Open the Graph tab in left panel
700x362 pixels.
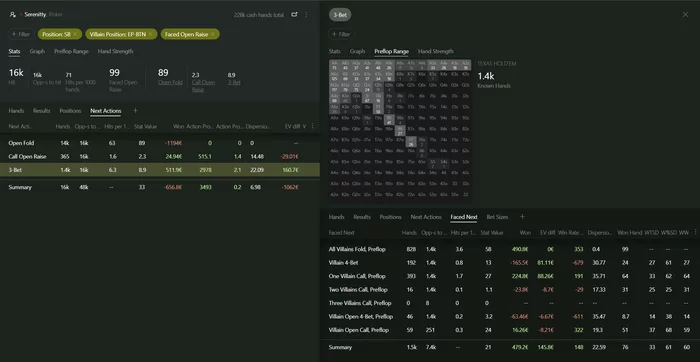(37, 51)
